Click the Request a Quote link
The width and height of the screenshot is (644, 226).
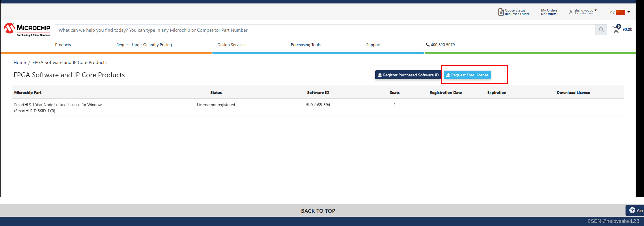tap(517, 14)
